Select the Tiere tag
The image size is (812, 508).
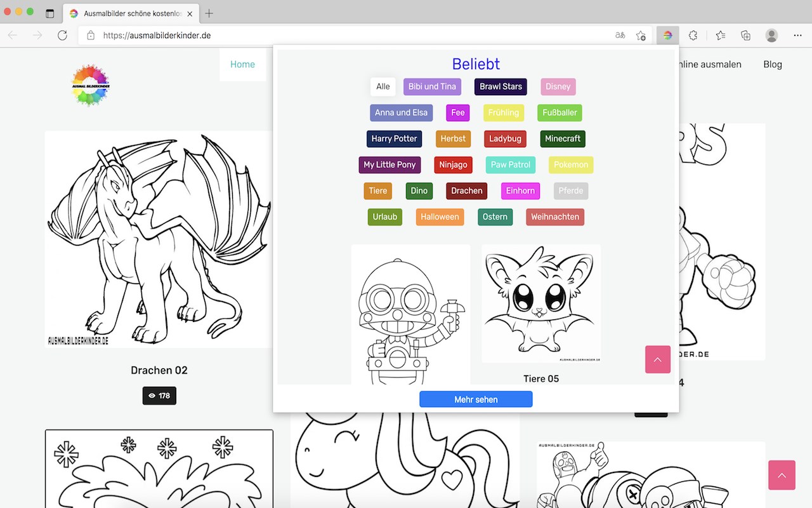point(378,190)
